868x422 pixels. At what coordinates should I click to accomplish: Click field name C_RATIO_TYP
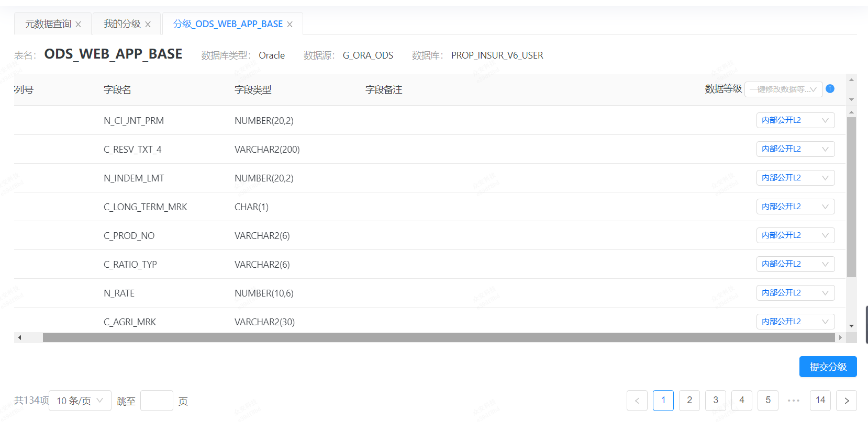pos(130,265)
